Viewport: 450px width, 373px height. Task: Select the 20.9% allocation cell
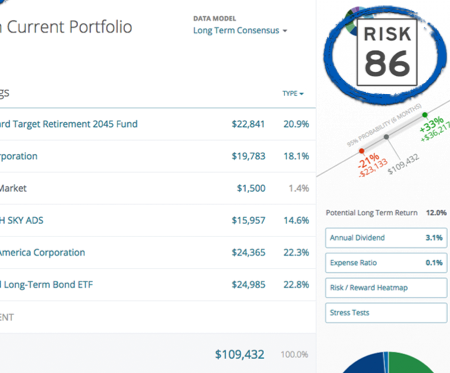(x=296, y=124)
